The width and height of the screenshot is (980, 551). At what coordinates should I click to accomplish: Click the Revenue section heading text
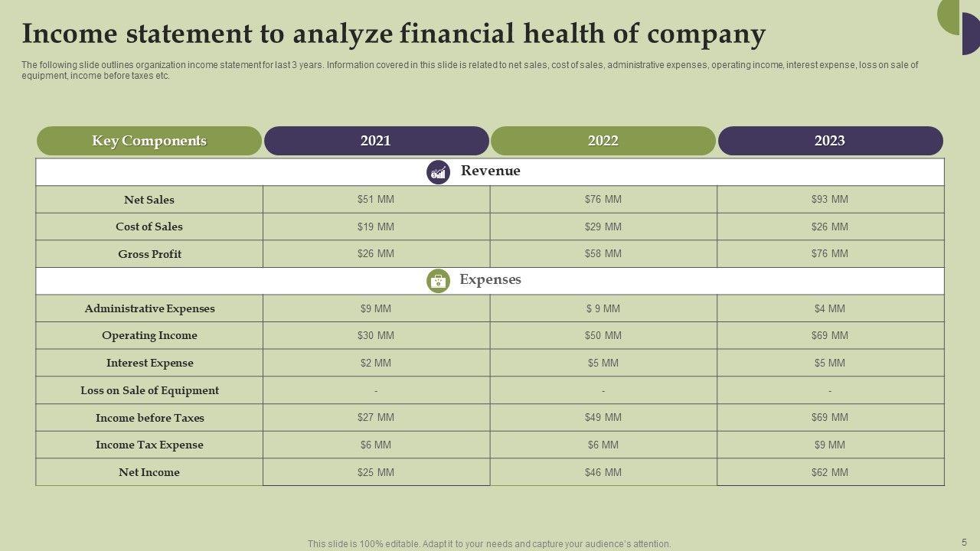point(491,171)
